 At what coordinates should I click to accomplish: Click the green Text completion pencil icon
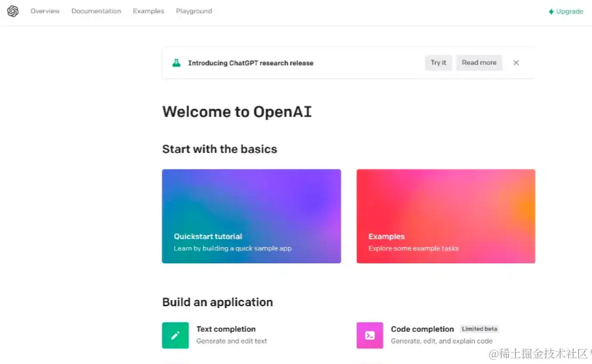(175, 335)
